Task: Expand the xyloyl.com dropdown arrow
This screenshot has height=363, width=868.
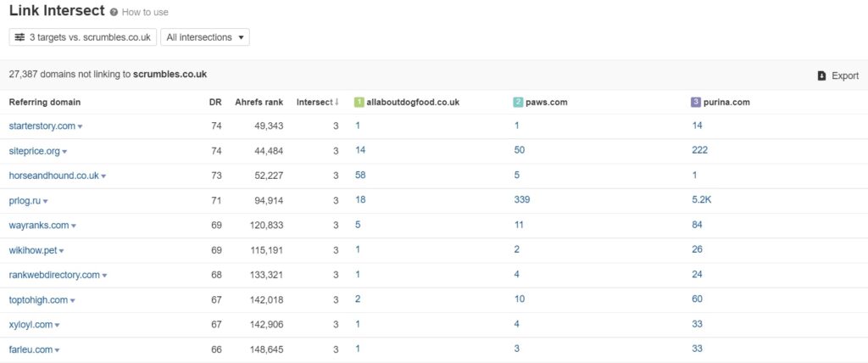Action: [x=57, y=326]
